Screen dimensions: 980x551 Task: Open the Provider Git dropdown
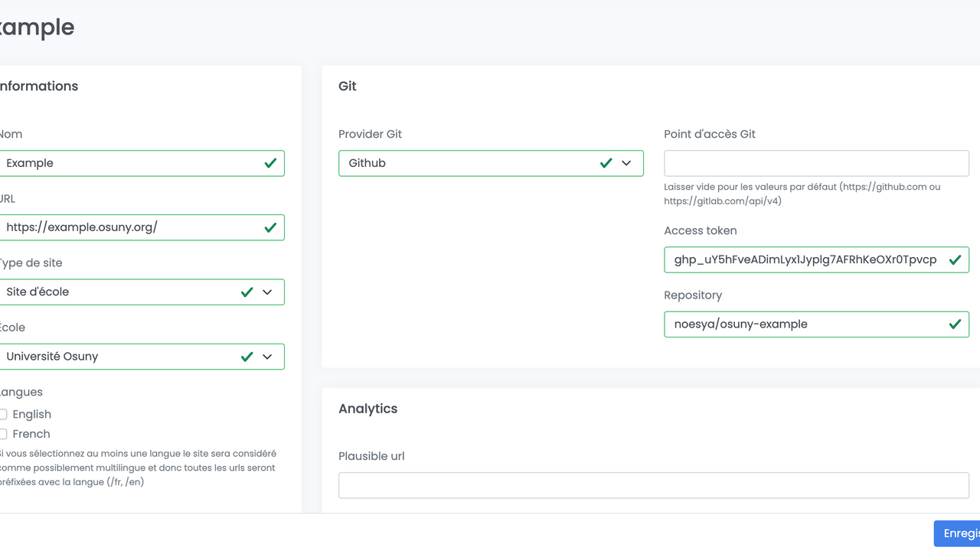[626, 163]
